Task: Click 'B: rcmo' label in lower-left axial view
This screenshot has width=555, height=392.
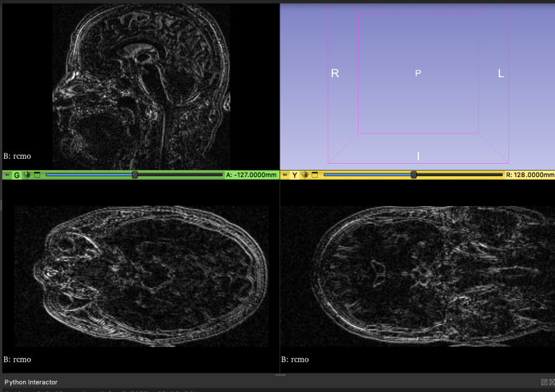Action: click(x=17, y=359)
